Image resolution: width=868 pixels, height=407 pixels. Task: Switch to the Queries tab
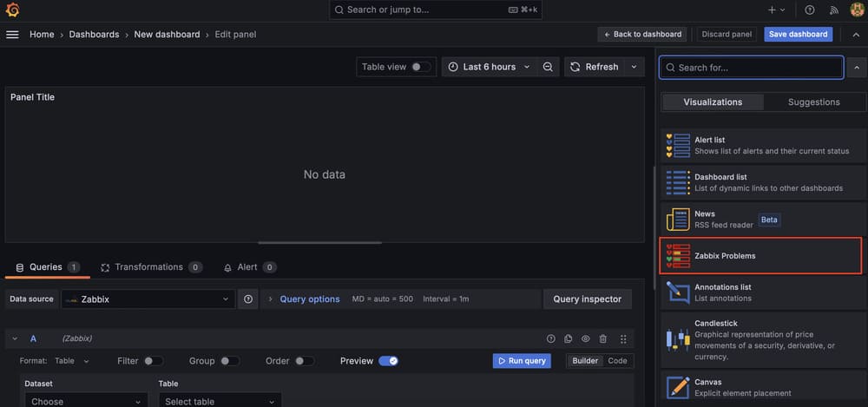pos(48,267)
